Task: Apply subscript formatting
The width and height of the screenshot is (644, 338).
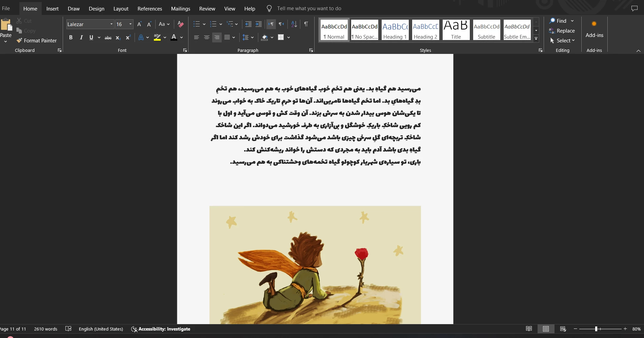Action: 118,38
